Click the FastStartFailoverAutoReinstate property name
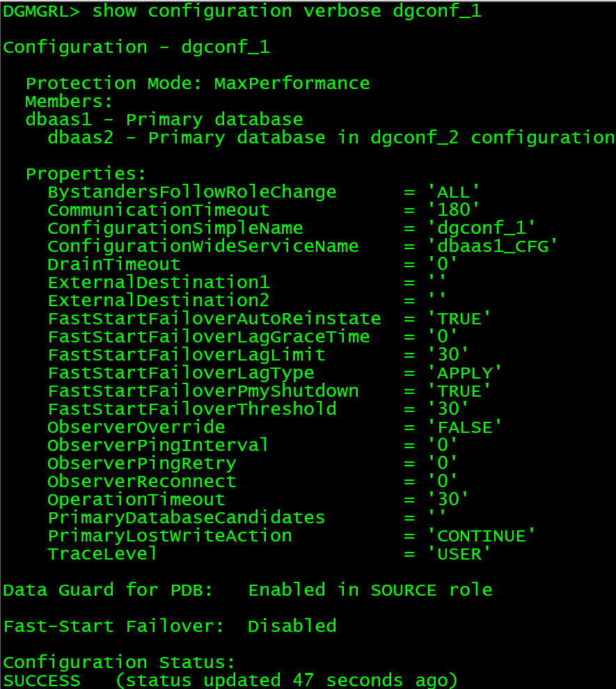This screenshot has height=689, width=616. pyautogui.click(x=214, y=319)
